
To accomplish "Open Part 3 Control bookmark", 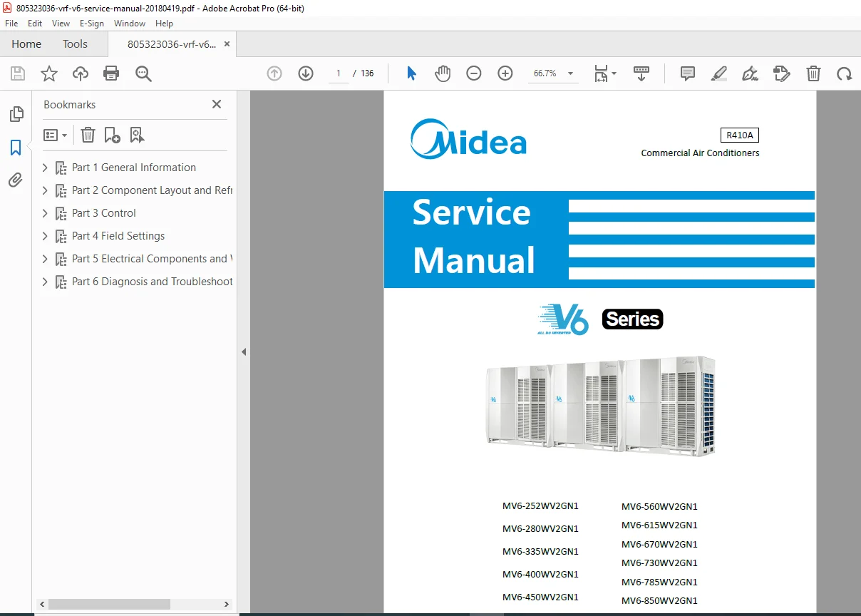I will [x=104, y=213].
